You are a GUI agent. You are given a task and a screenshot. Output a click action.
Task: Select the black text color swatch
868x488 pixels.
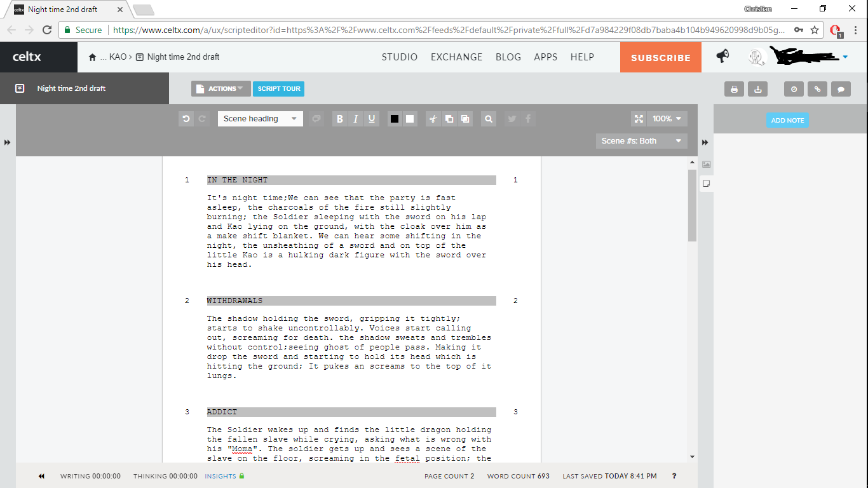[395, 119]
